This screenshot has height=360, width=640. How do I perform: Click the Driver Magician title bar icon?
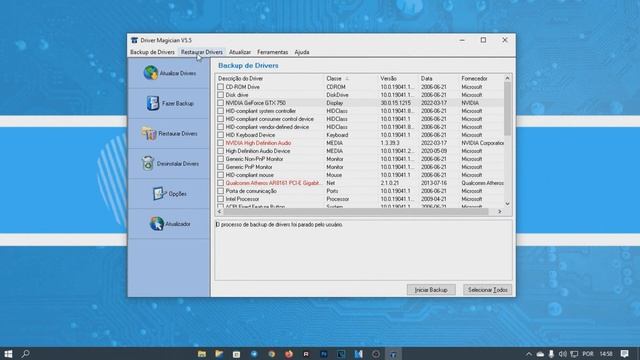pyautogui.click(x=134, y=40)
